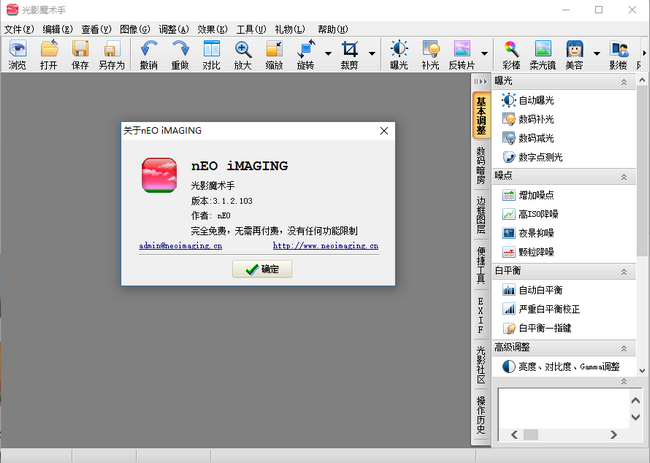Open the 工具(U) menu

coord(251,29)
